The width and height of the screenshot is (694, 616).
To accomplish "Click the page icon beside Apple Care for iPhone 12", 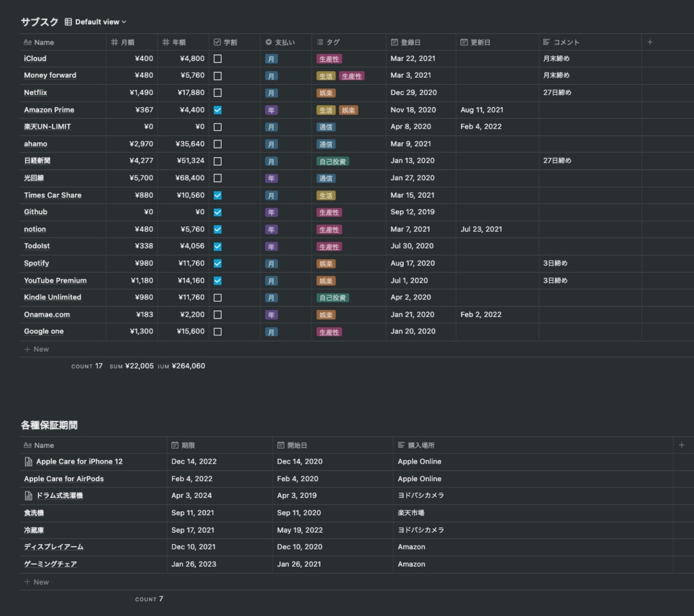I will 28,461.
